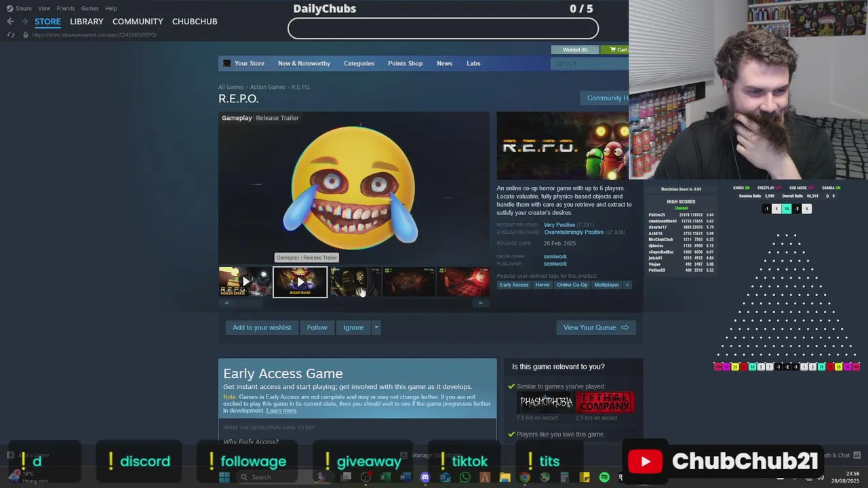Open the Phasmophobia similar game image
This screenshot has width=868, height=488.
click(x=546, y=402)
